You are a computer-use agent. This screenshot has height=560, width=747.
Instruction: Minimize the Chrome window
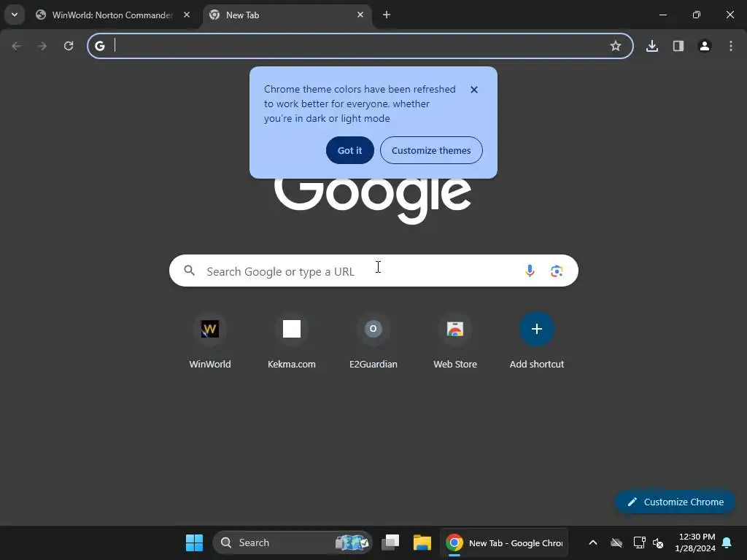[x=662, y=15]
